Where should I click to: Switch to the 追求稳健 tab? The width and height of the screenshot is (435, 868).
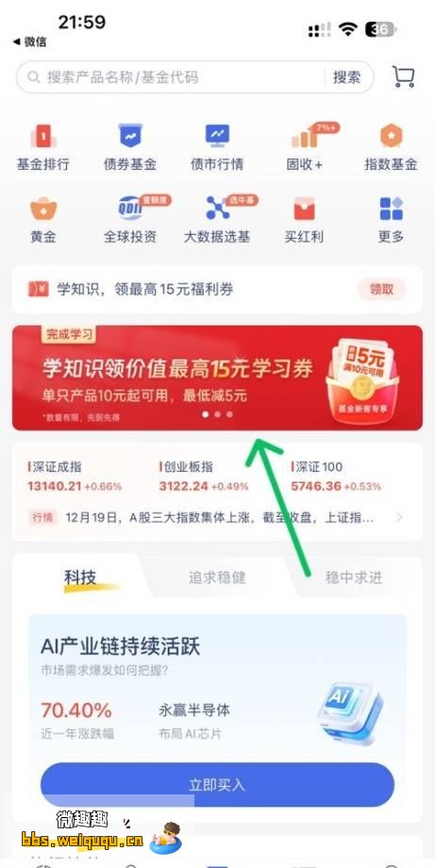(x=217, y=577)
